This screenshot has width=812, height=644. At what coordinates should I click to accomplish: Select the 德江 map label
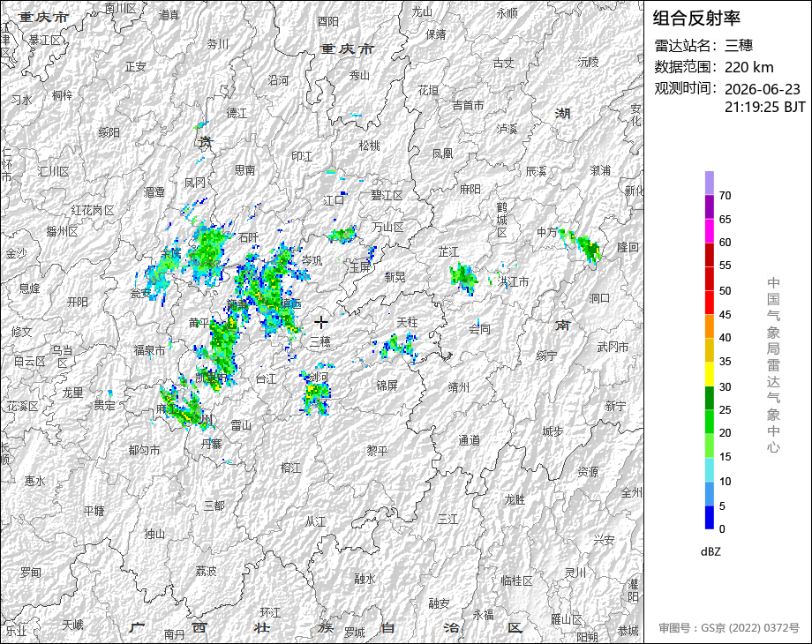click(x=237, y=113)
